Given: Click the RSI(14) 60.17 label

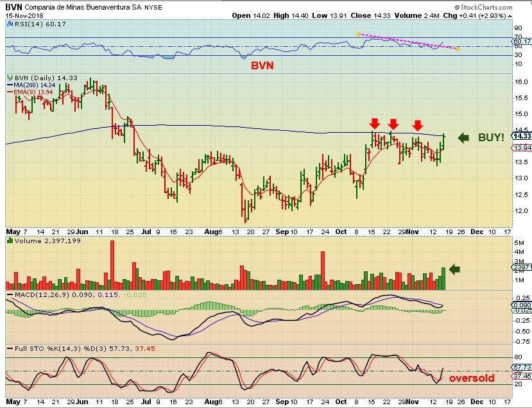Looking at the screenshot, I should point(40,24).
